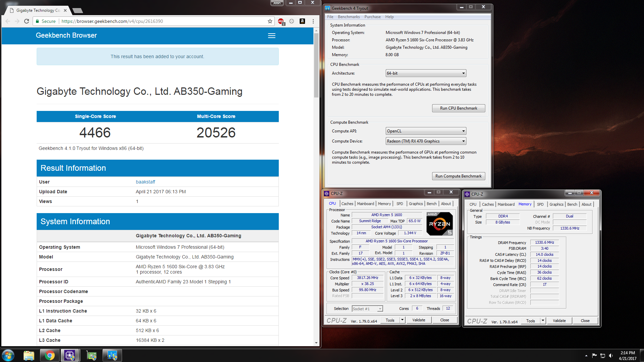Open the Architecture 64-bit dropdown

click(426, 73)
